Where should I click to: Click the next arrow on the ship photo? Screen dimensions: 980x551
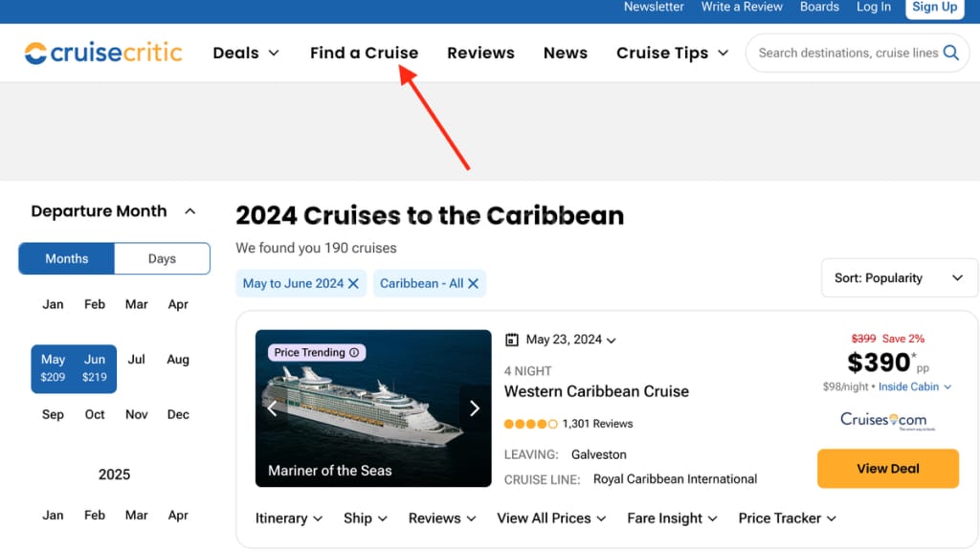coord(474,408)
